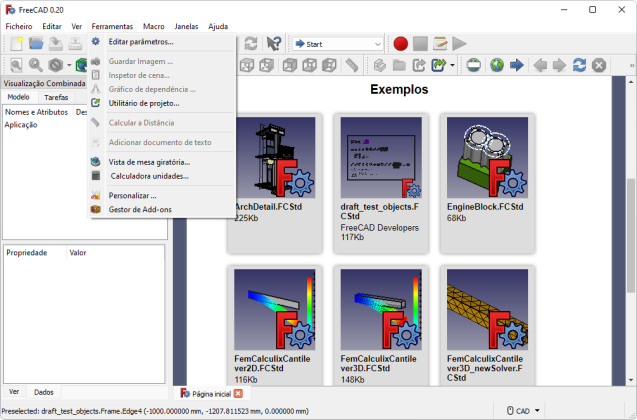Click the What's This help cursor icon
The width and height of the screenshot is (637, 420).
tap(274, 43)
